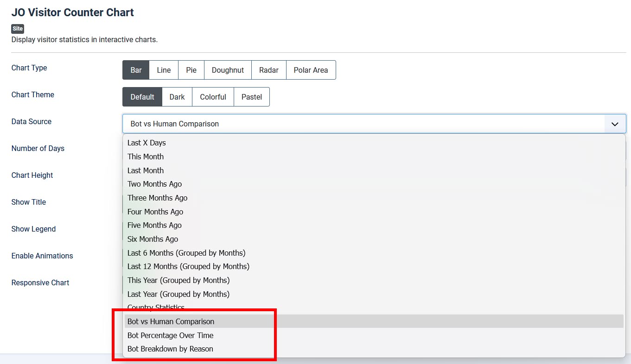The height and width of the screenshot is (364, 631).
Task: Click the Chart Theme label
Action: (x=33, y=94)
